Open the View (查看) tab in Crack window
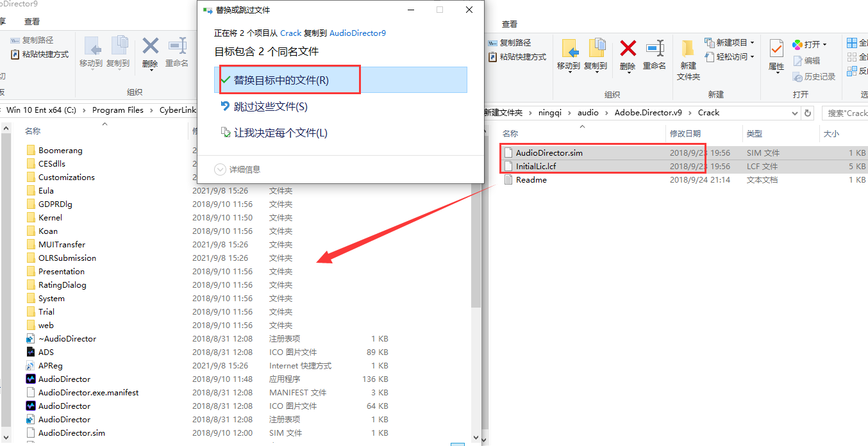This screenshot has width=868, height=446. pyautogui.click(x=510, y=24)
